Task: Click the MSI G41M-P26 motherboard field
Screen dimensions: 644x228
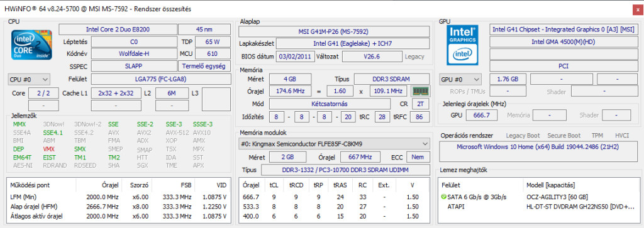Action: (334, 31)
